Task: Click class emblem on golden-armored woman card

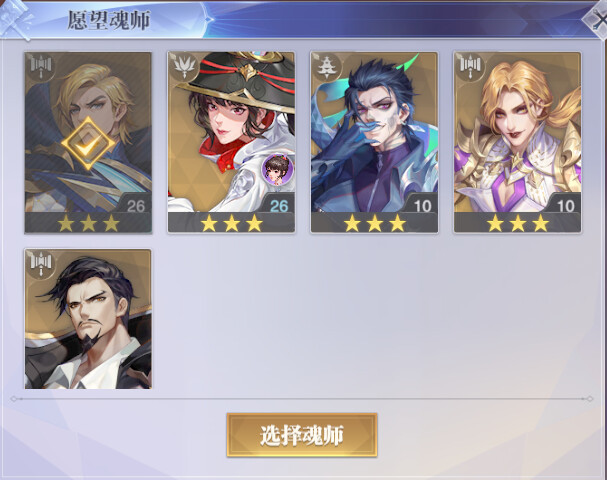Action: click(470, 66)
